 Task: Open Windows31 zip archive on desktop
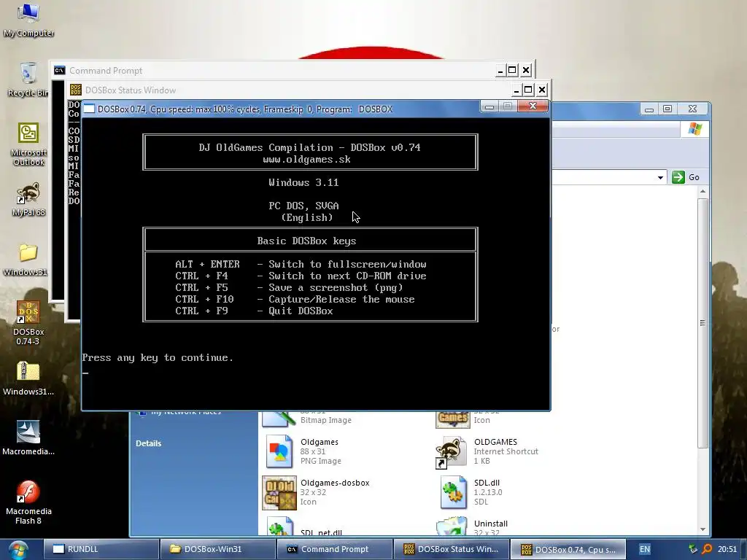coord(28,378)
